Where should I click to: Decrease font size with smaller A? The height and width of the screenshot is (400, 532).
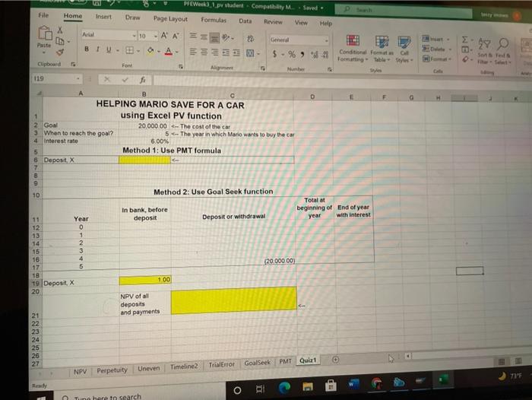click(x=176, y=36)
